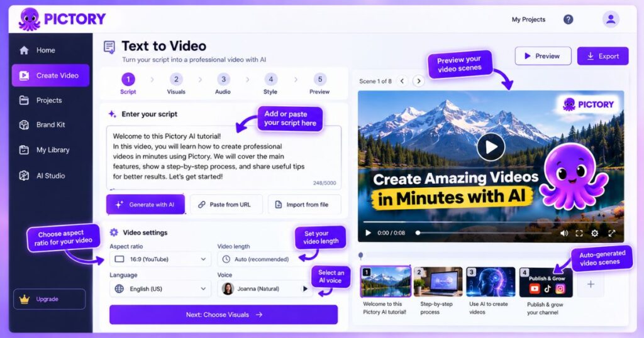This screenshot has width=644, height=338.
Task: Select step 2 Visuals
Action: (176, 84)
